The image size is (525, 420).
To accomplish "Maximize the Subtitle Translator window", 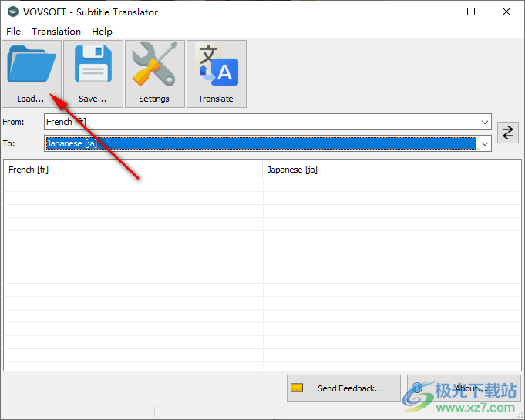I will click(471, 12).
